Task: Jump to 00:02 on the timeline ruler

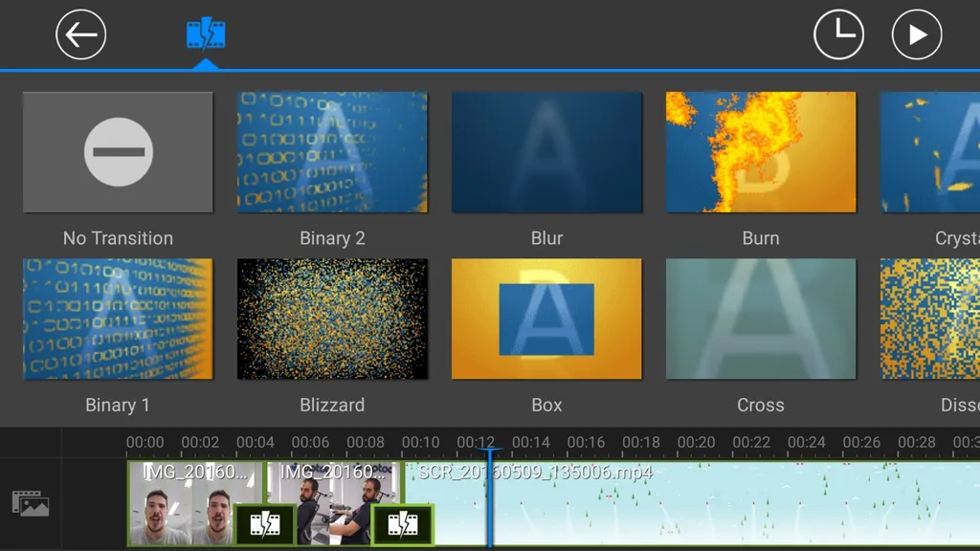Action: tap(200, 442)
